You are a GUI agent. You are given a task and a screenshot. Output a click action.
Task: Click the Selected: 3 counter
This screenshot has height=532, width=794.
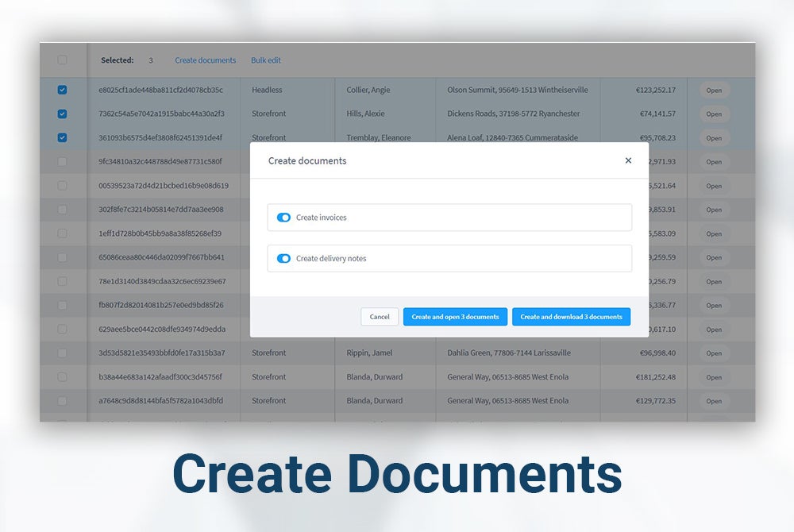[126, 60]
